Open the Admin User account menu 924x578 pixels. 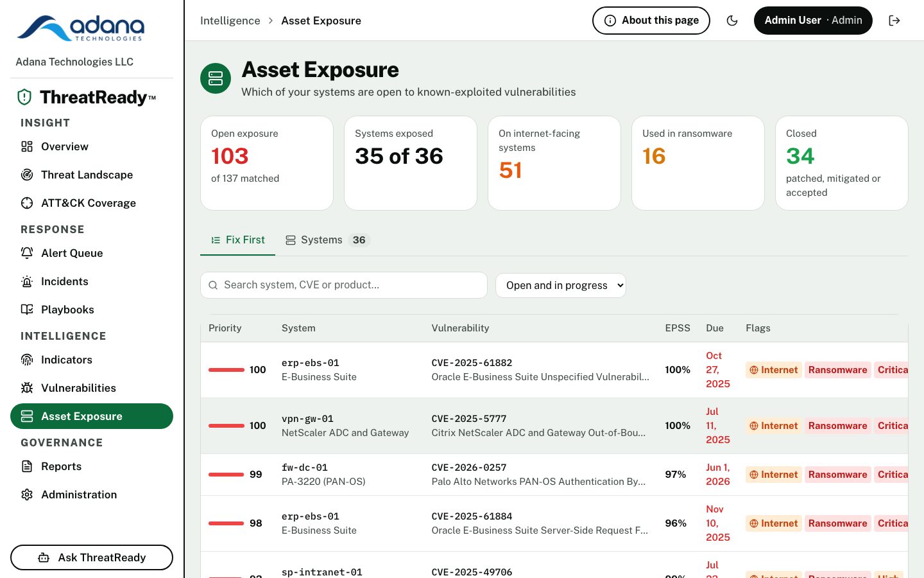pos(813,21)
